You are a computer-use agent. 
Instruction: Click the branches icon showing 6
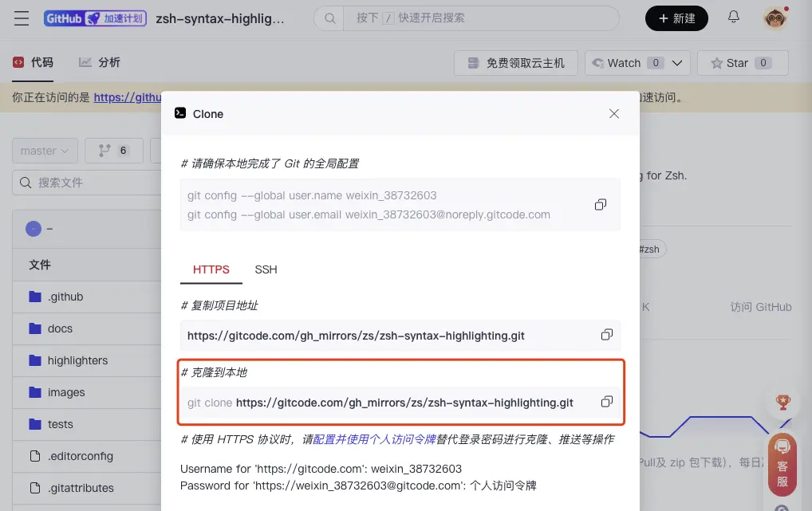(x=104, y=151)
